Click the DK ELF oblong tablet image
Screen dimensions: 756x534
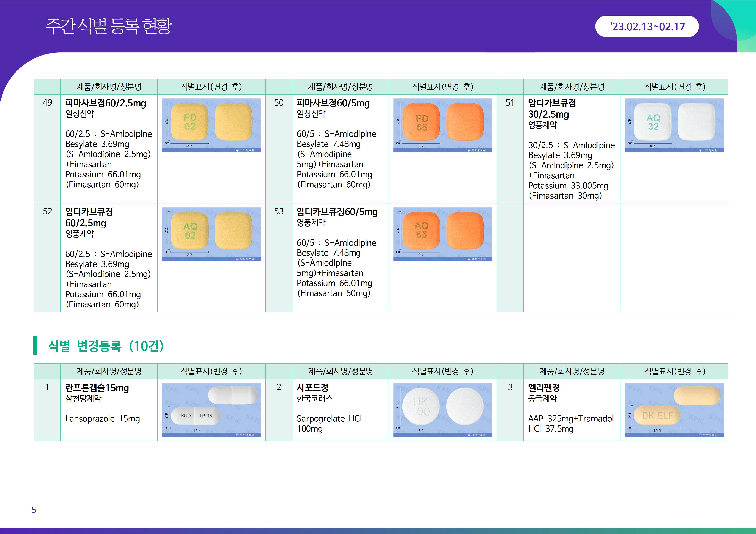[674, 410]
